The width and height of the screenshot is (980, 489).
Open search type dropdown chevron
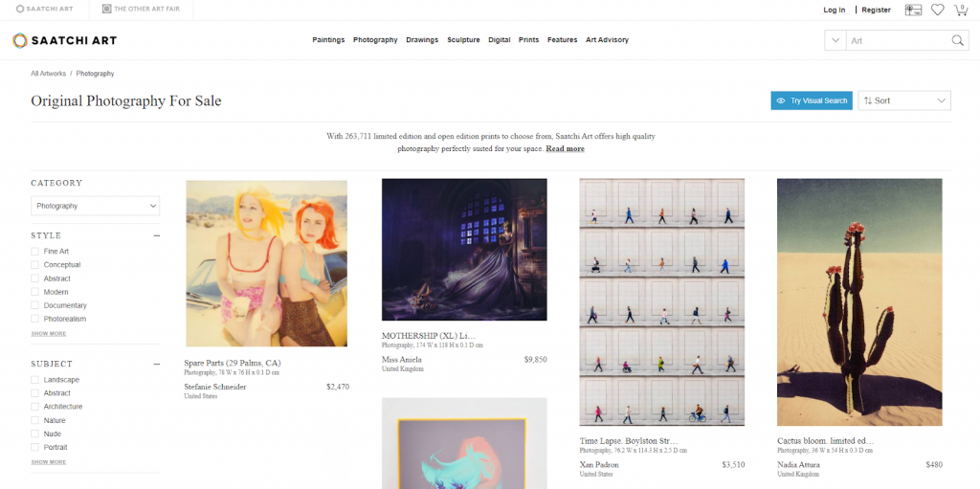tap(835, 40)
